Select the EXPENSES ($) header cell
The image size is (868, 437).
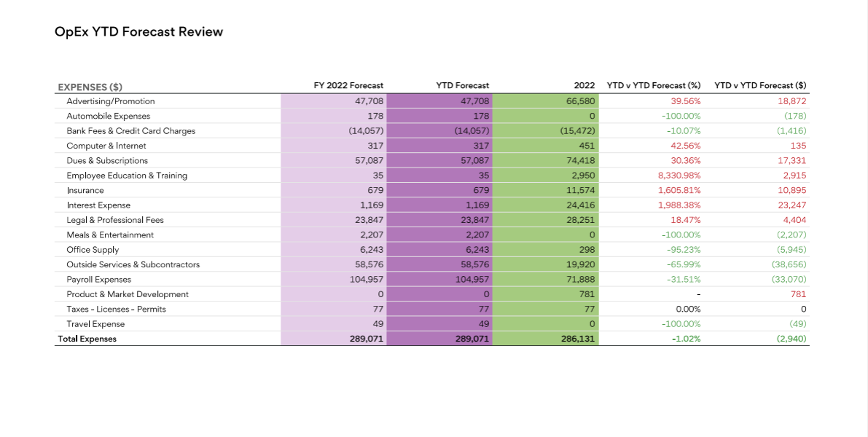tap(90, 87)
